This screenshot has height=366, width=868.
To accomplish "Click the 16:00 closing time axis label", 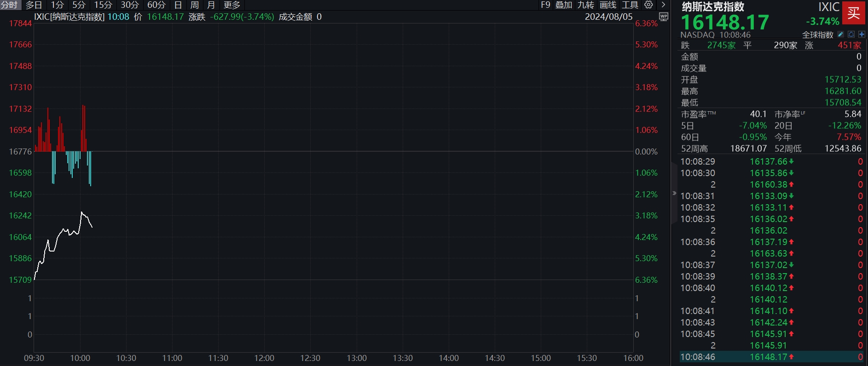I will tap(633, 358).
